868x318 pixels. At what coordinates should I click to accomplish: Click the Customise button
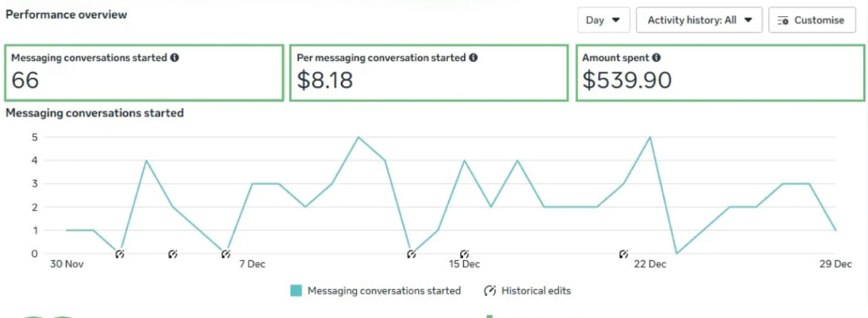click(811, 20)
